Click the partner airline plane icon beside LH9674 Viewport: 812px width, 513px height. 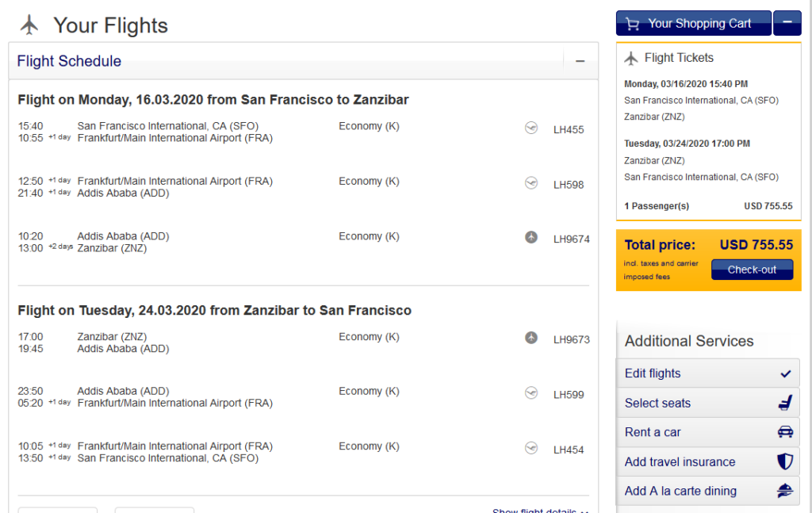pos(530,237)
